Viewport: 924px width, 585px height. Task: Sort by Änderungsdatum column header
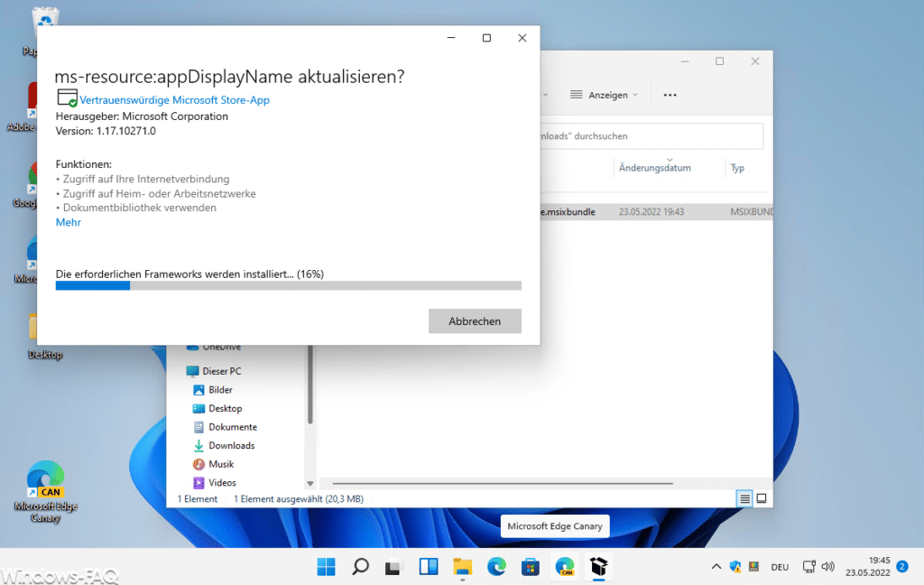tap(655, 168)
